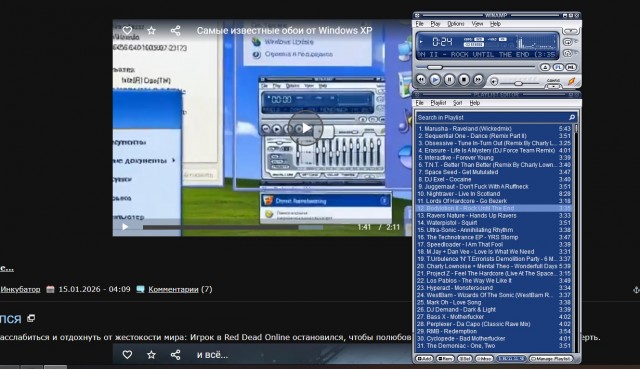Image resolution: width=640 pixels, height=369 pixels.
Task: Open Winamp's Help menu
Action: coord(495,24)
